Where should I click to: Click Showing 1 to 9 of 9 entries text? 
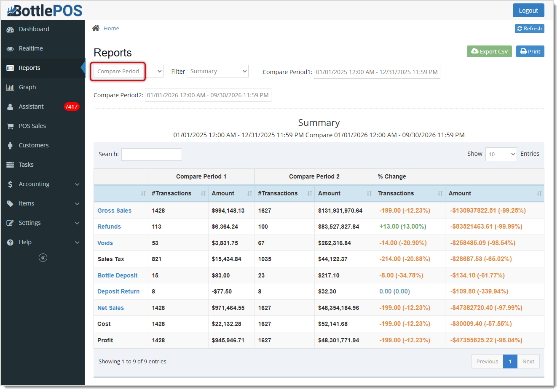pyautogui.click(x=132, y=361)
